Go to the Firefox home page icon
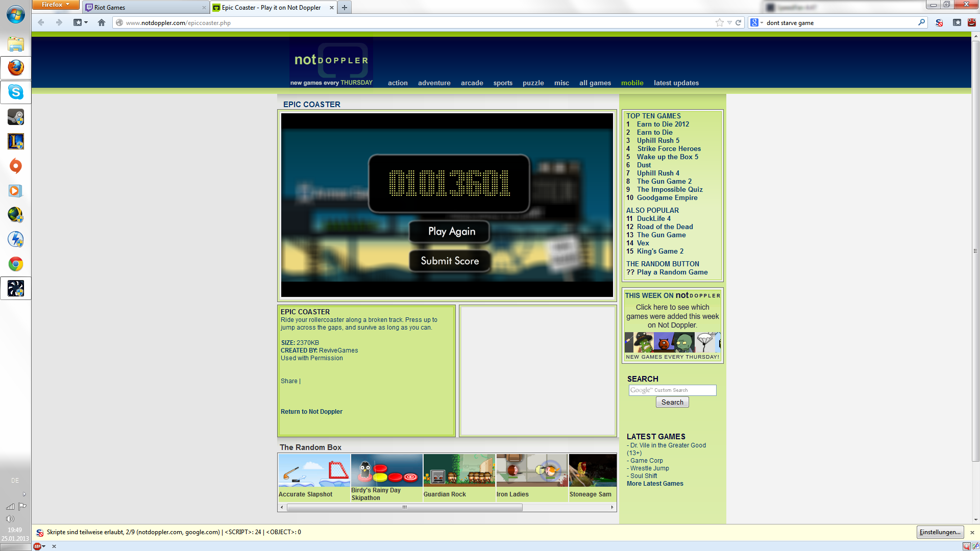This screenshot has width=980, height=551. click(x=102, y=22)
